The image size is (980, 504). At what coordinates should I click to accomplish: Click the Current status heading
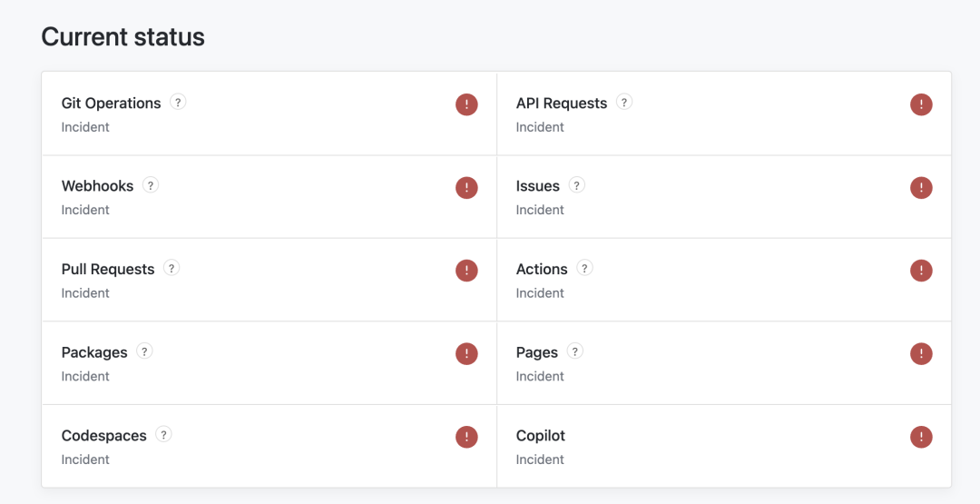[123, 37]
